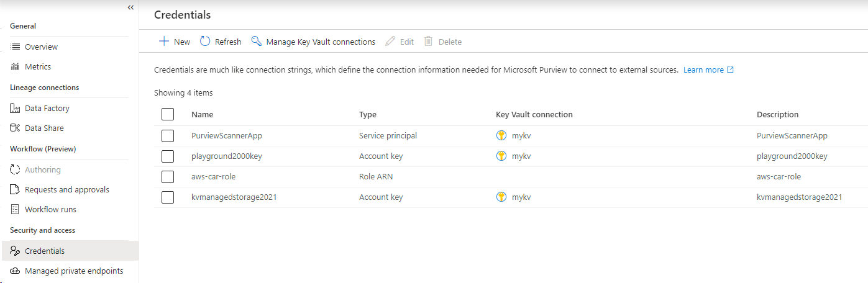Click the Authoring workflow icon
The height and width of the screenshot is (283, 868).
click(x=16, y=169)
